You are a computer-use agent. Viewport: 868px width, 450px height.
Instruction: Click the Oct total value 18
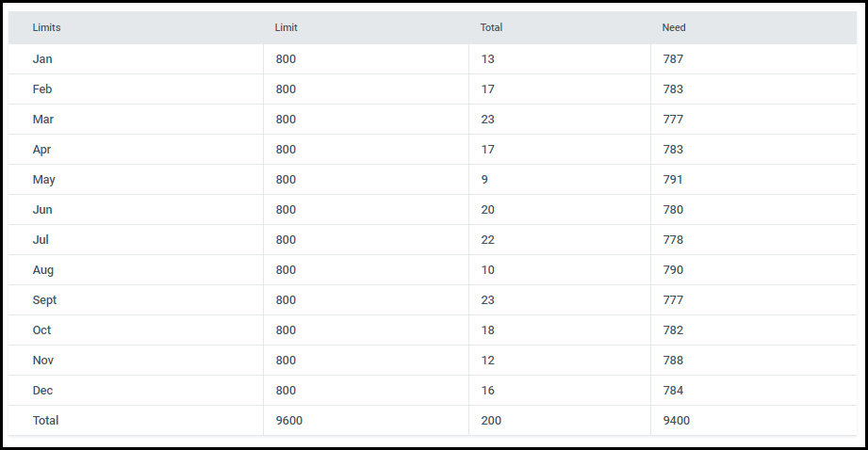click(487, 330)
